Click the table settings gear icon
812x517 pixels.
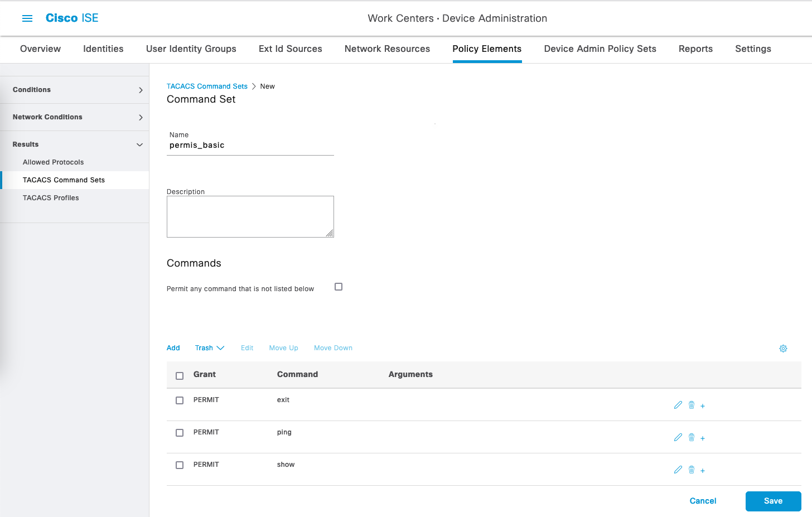pos(783,349)
